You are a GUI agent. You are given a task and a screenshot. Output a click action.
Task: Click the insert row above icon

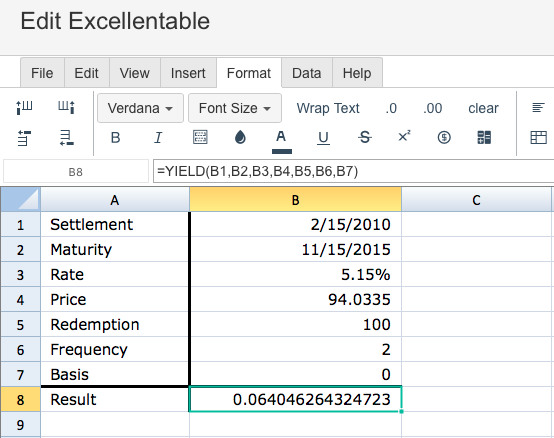(x=24, y=138)
